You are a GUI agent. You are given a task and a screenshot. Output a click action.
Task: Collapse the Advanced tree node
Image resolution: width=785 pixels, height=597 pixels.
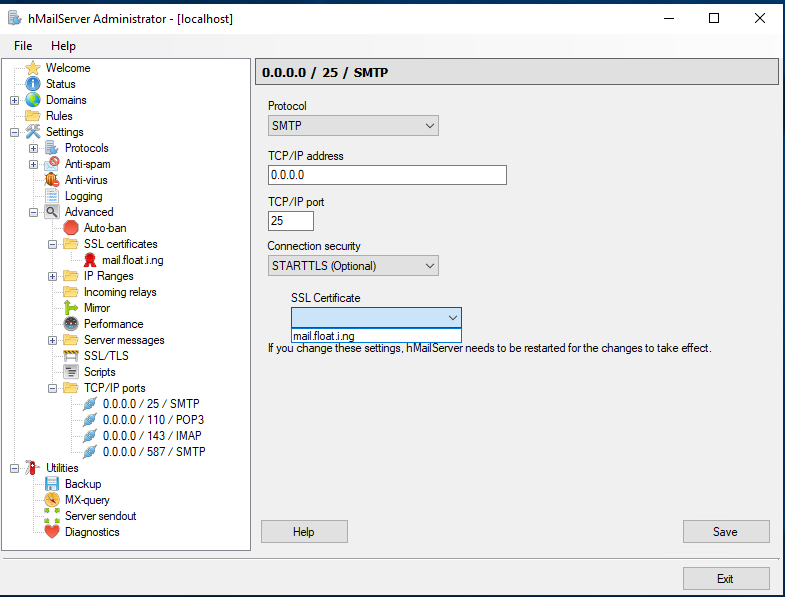pos(33,212)
